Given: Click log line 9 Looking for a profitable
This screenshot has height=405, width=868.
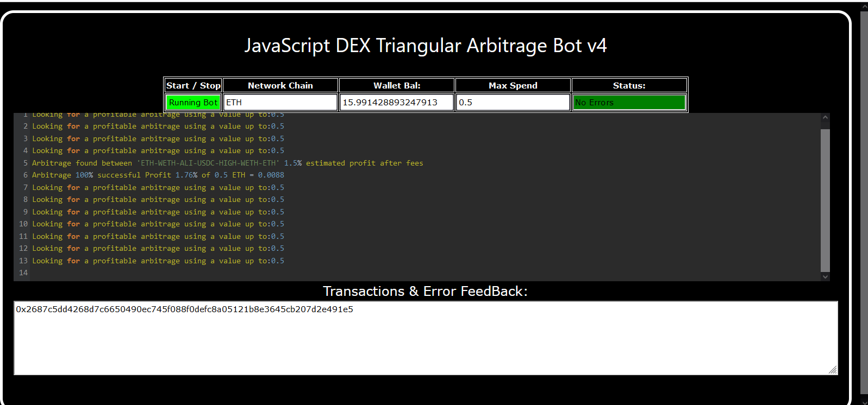Looking at the screenshot, I should pos(158,212).
